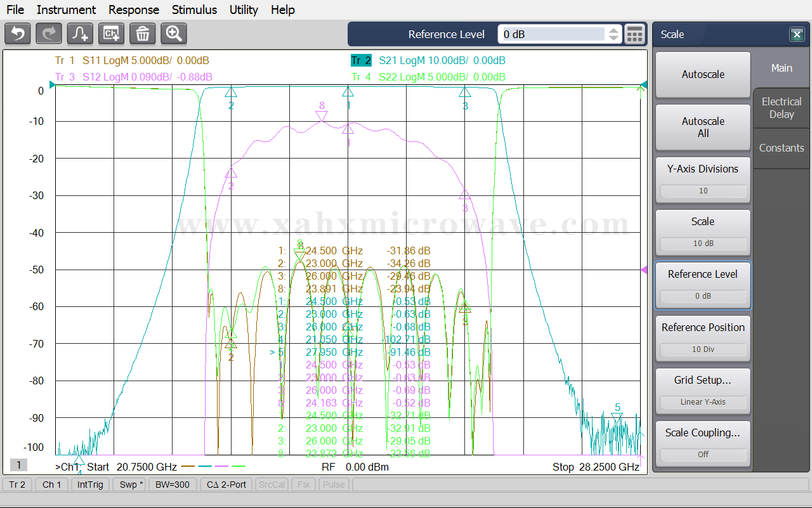
Task: Click the magnifier zoom toolbar icon
Action: [174, 34]
